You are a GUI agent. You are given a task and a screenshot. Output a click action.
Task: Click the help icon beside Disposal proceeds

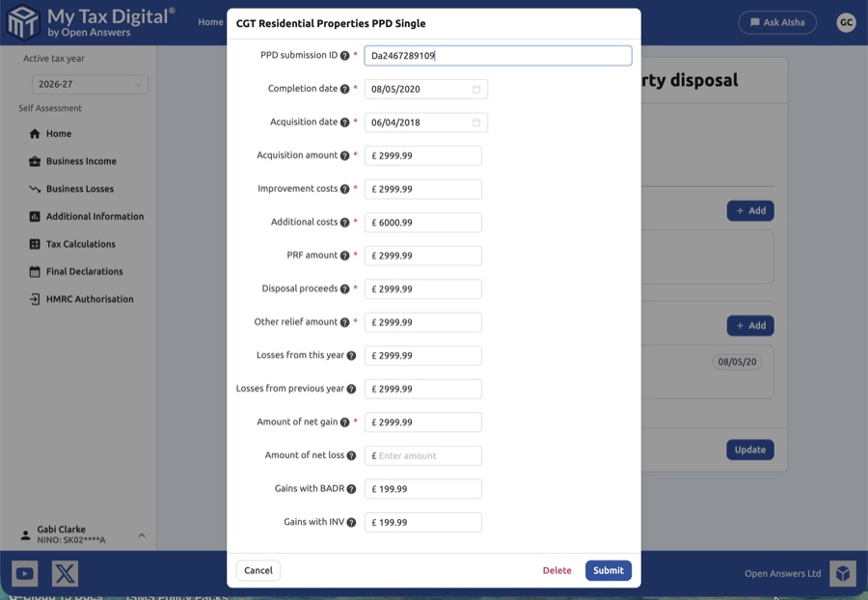point(344,288)
